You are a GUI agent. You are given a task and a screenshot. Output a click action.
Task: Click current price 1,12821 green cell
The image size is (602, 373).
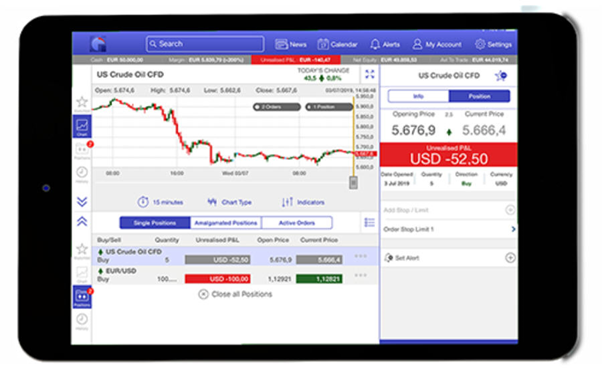tap(319, 279)
